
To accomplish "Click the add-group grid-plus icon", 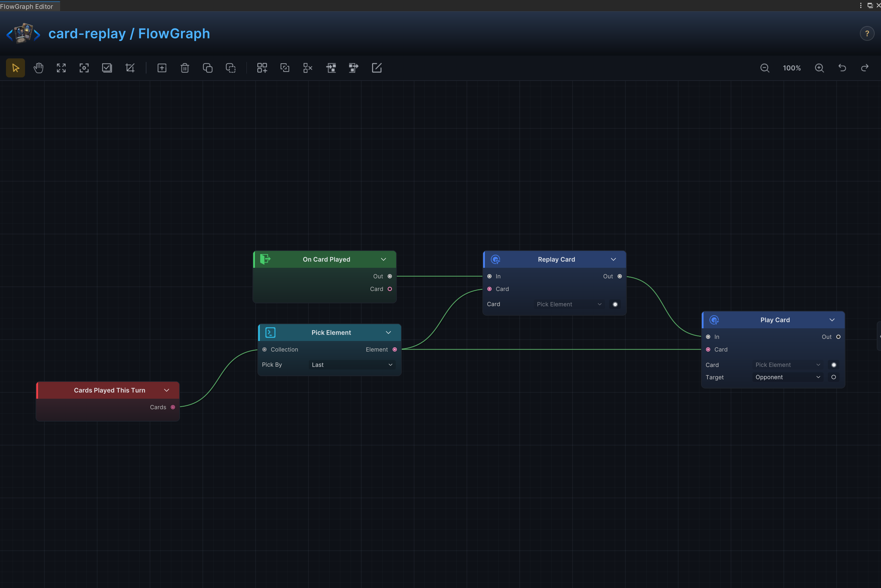I will coord(262,68).
